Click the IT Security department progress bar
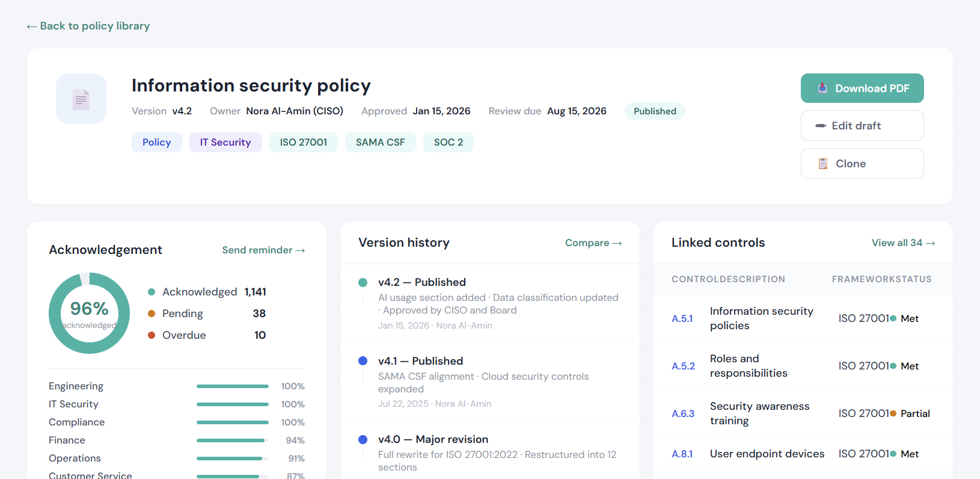Viewport: 980px width, 479px height. click(x=233, y=404)
